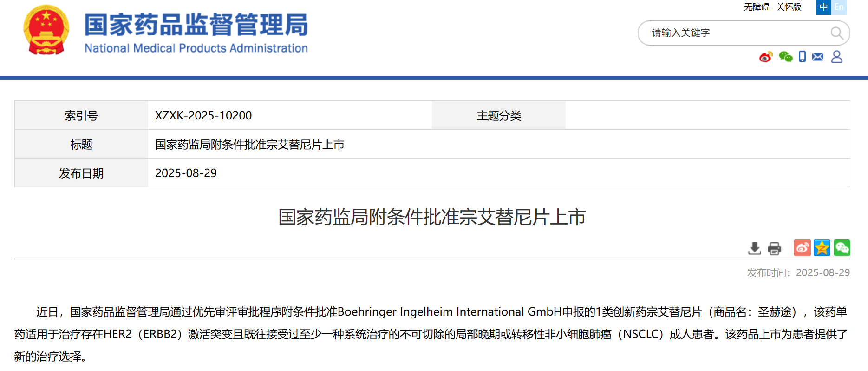Click the search magnifier icon
Screen dimensions: 868x371
click(836, 33)
